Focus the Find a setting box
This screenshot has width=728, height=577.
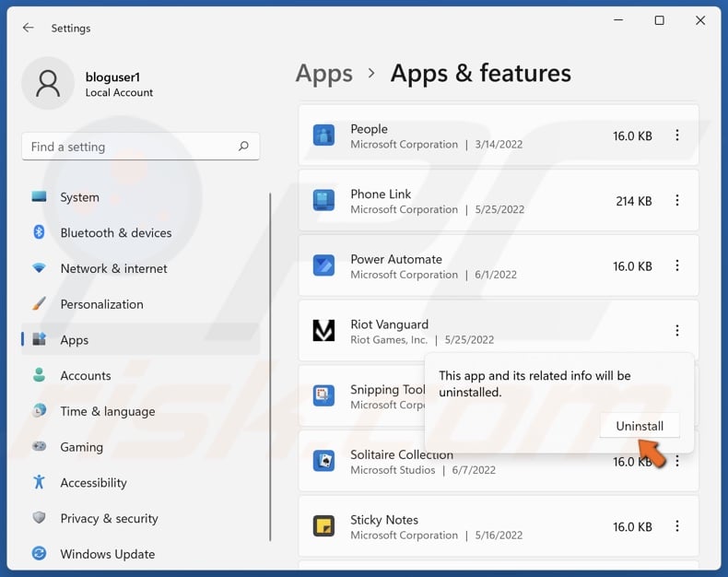coord(141,147)
